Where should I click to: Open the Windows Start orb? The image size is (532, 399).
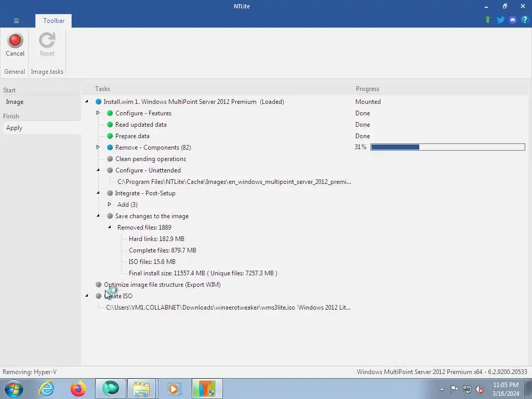coord(14,389)
